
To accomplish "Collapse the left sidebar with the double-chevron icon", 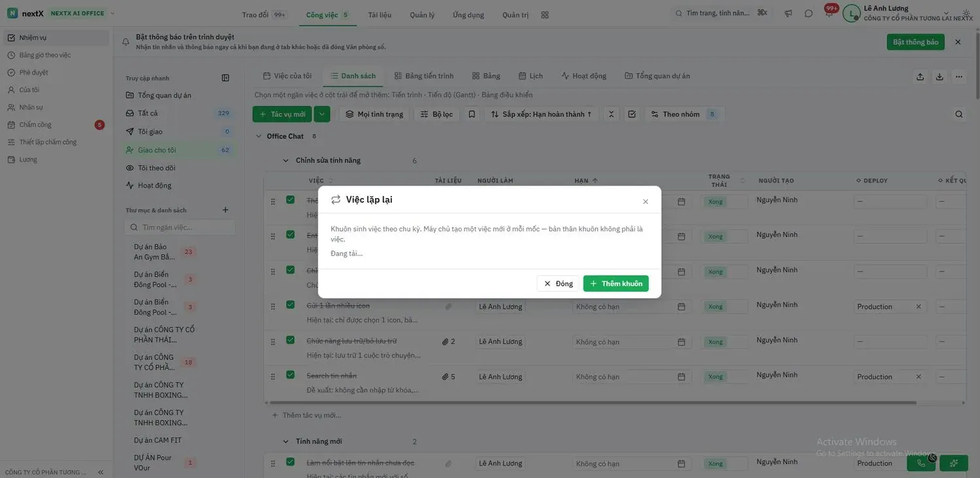I will click(101, 472).
